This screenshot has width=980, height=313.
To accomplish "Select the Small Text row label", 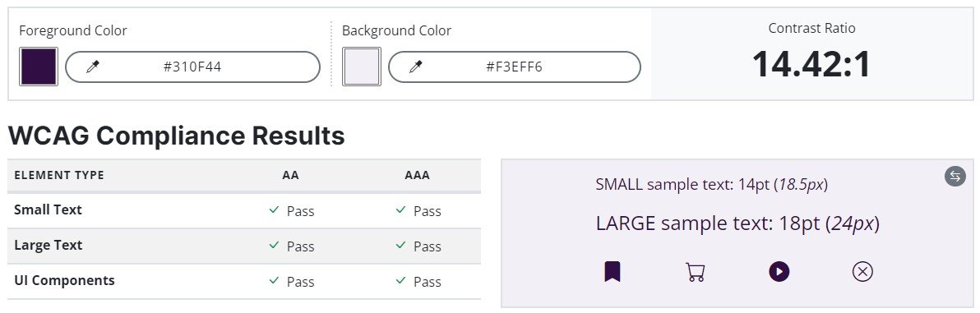I will coord(49,210).
